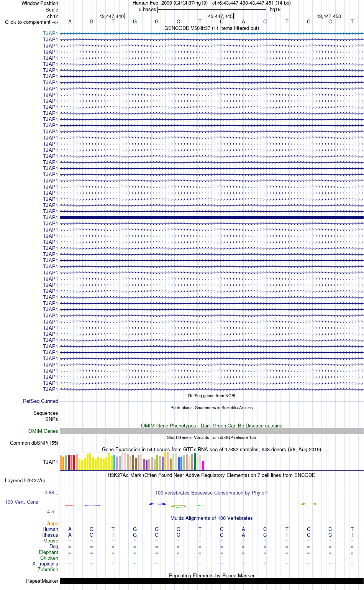This screenshot has height=590, width=364.
Task: Click the 43,447,450 ruler position marker
Action: tap(329, 16)
